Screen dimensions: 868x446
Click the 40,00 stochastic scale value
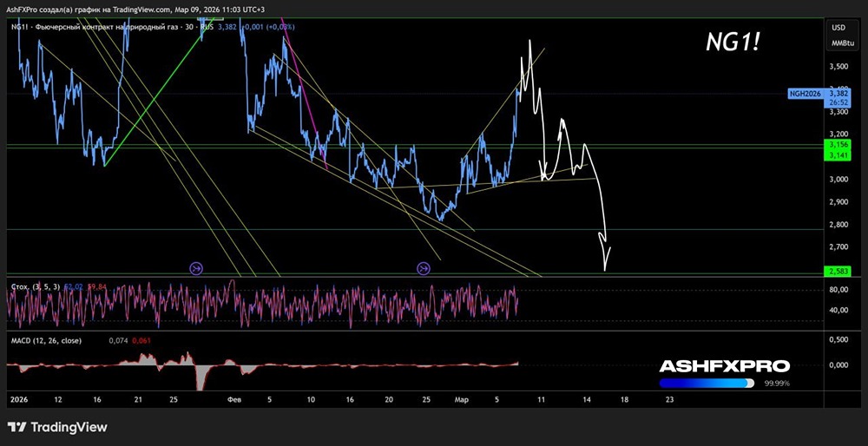point(837,310)
